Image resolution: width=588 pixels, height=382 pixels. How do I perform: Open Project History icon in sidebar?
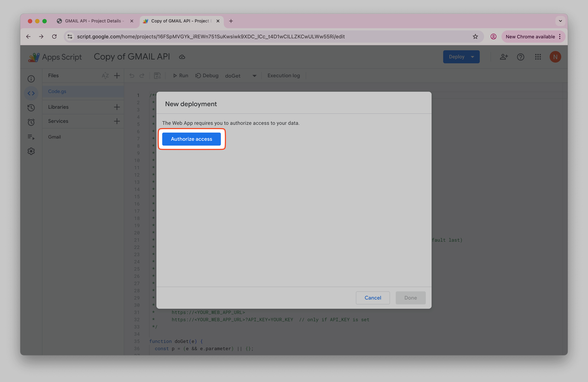31,108
